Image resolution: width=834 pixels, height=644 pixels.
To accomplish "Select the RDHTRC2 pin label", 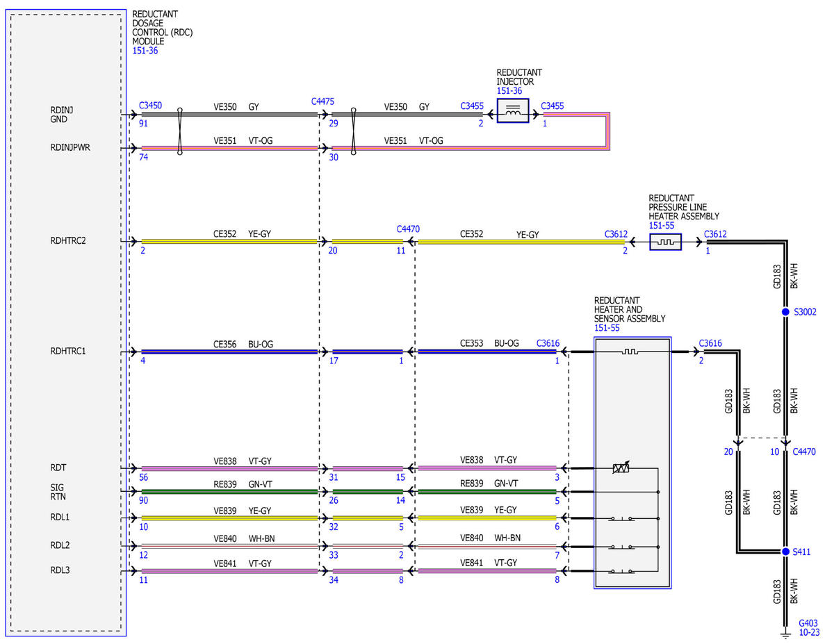I will [x=68, y=241].
